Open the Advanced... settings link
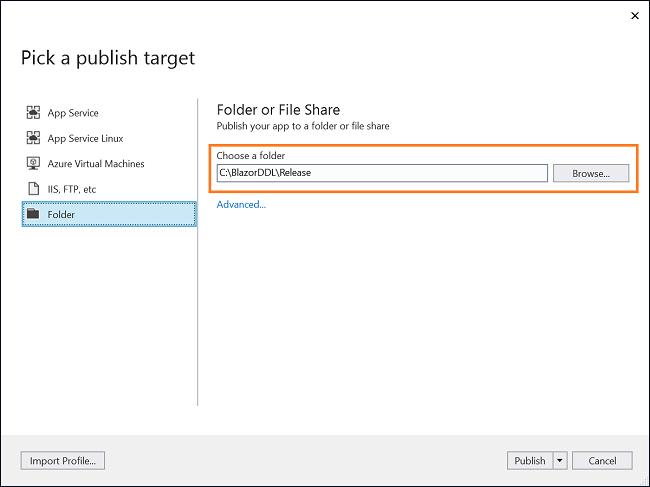The height and width of the screenshot is (487, 650). pyautogui.click(x=241, y=204)
